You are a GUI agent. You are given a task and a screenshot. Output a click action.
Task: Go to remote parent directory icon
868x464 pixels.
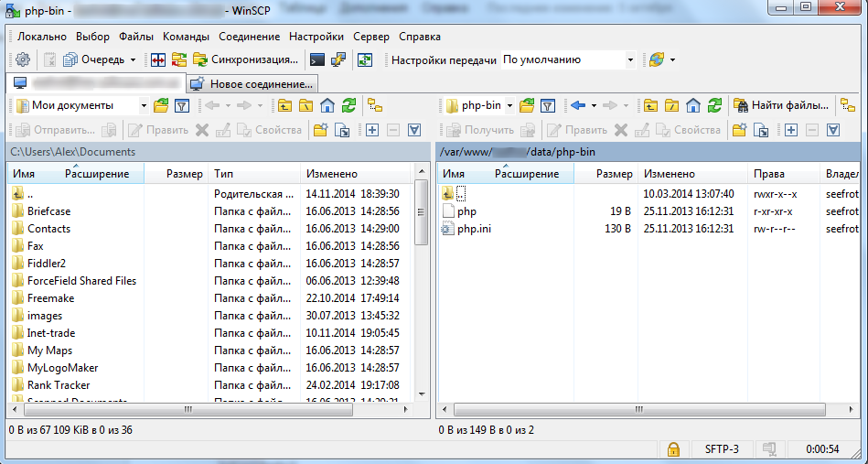650,105
